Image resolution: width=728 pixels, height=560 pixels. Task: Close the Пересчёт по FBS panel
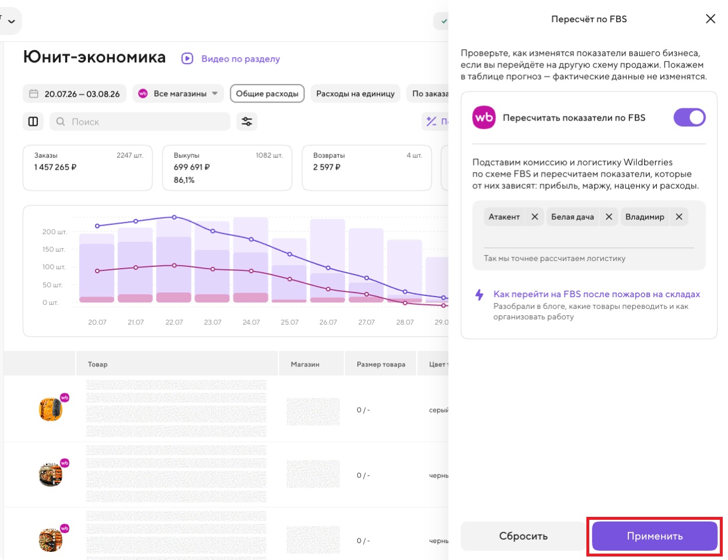(x=711, y=19)
